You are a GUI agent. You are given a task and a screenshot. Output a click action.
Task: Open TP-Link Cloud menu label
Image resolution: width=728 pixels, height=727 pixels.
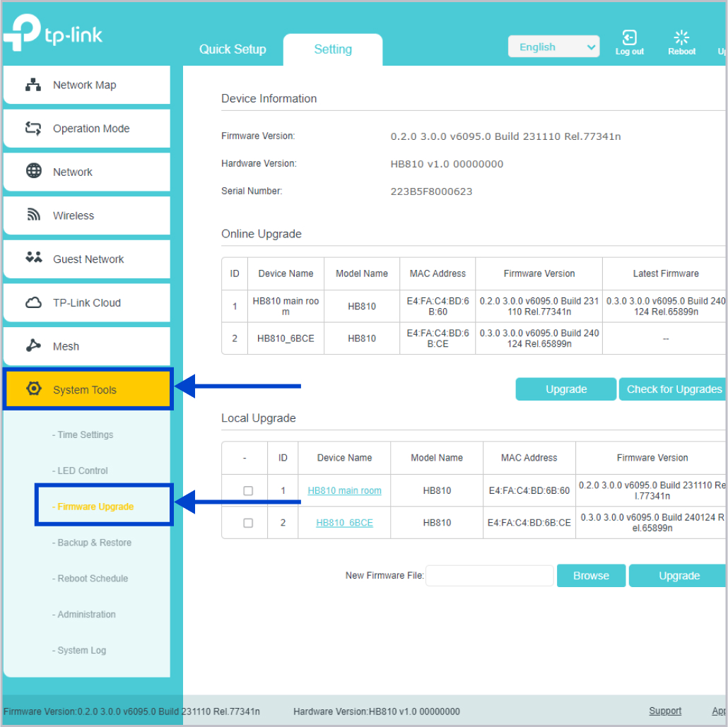pos(87,302)
